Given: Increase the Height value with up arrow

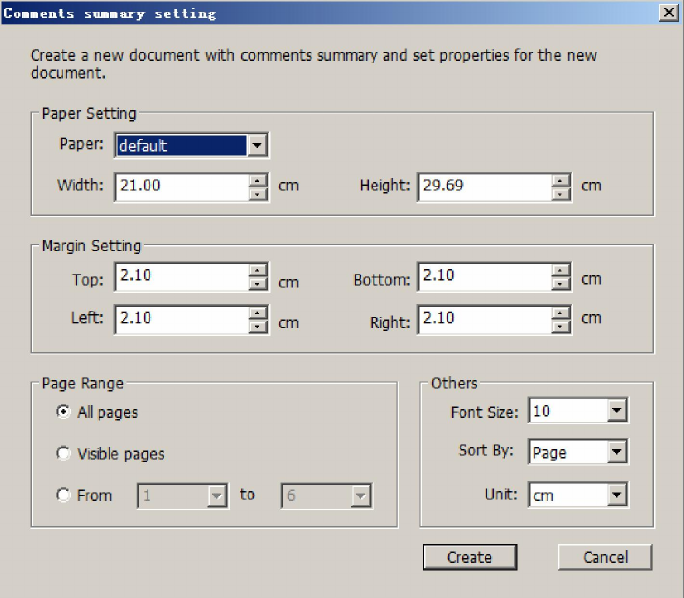Looking at the screenshot, I should pyautogui.click(x=561, y=180).
